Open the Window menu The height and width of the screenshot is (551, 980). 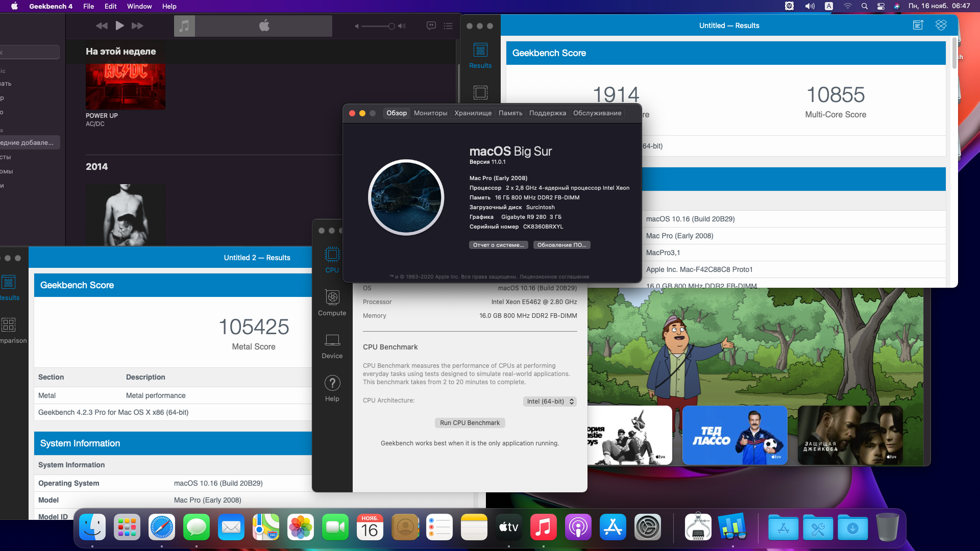tap(139, 6)
